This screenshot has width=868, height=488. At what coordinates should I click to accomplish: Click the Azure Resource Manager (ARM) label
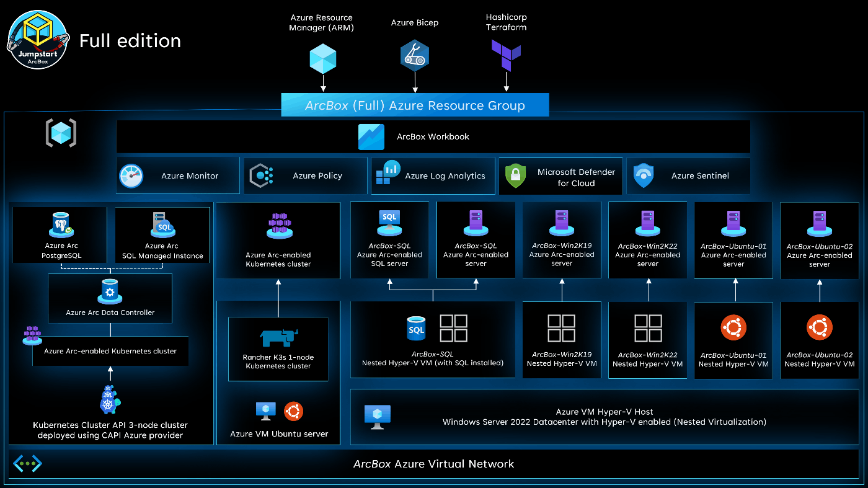[x=321, y=23]
